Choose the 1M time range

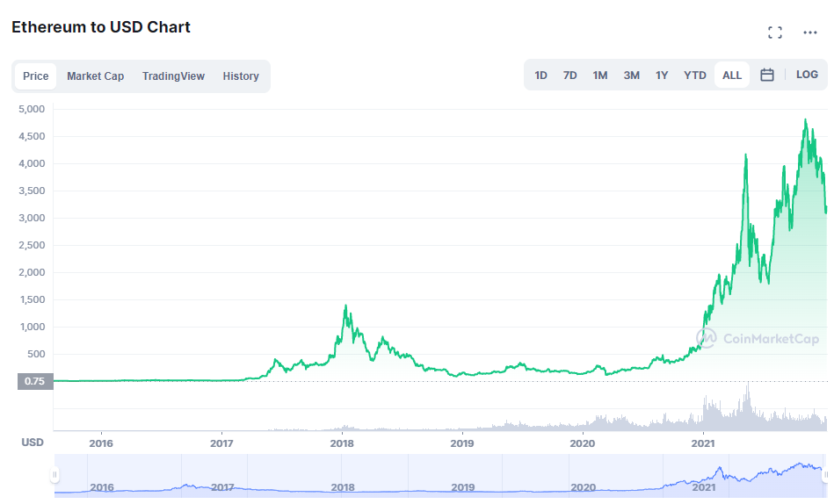pos(600,76)
